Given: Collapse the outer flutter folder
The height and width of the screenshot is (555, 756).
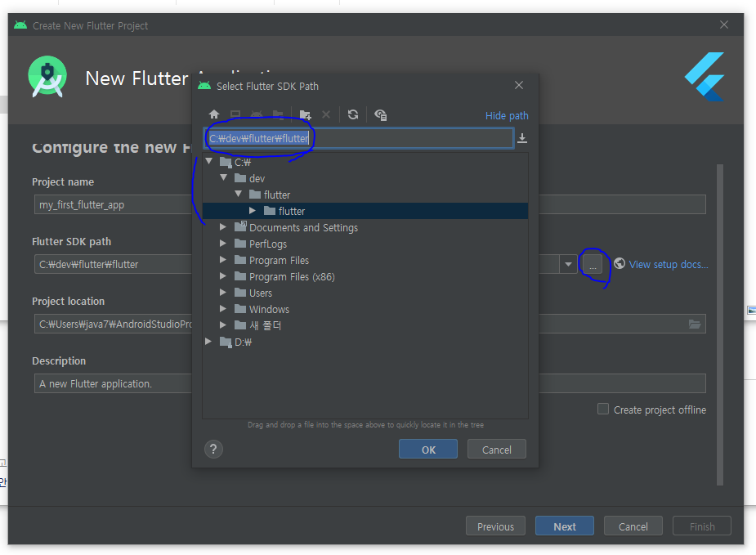Looking at the screenshot, I should click(x=238, y=195).
